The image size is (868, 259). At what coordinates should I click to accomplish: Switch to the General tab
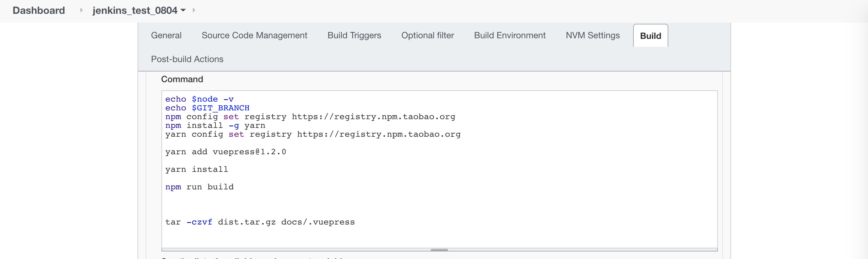(x=166, y=35)
